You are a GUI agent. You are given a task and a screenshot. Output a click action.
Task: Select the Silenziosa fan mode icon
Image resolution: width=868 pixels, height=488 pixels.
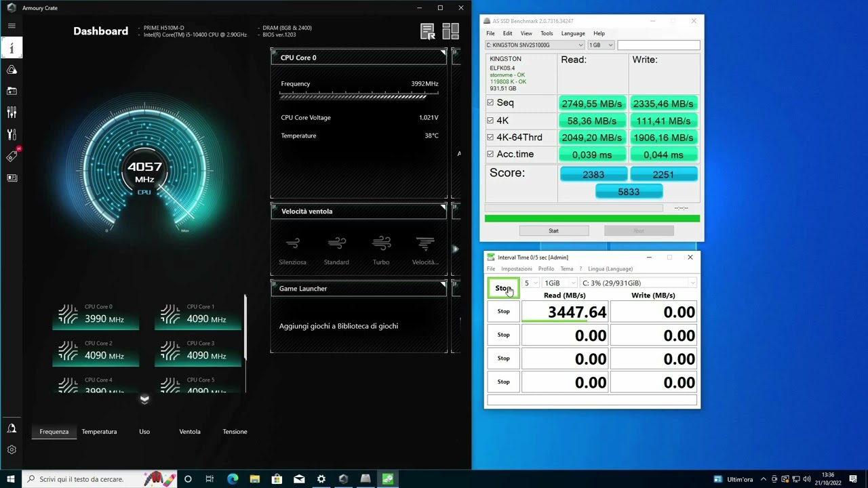(293, 243)
